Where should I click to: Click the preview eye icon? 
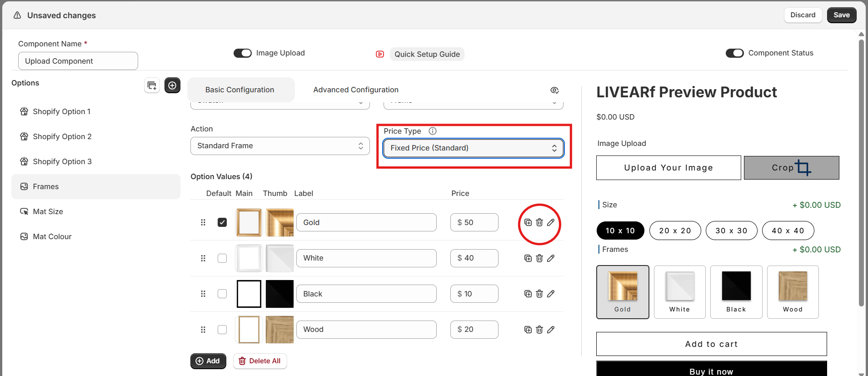pyautogui.click(x=554, y=90)
